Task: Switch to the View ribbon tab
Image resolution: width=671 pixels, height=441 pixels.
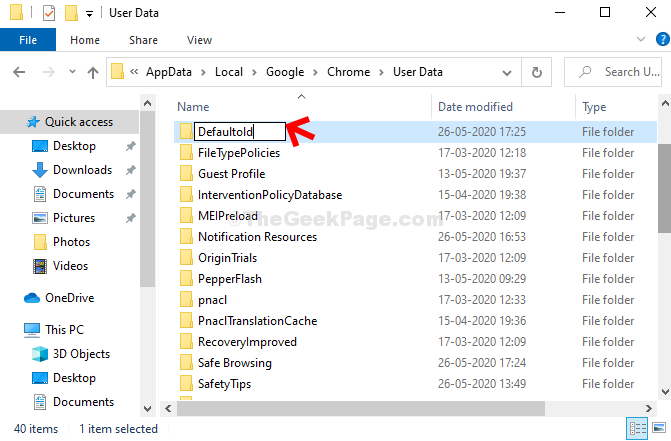Action: tap(199, 40)
